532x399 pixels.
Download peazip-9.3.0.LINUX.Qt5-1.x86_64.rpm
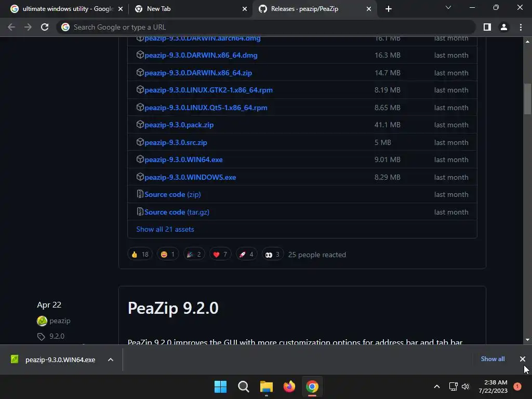click(x=206, y=108)
